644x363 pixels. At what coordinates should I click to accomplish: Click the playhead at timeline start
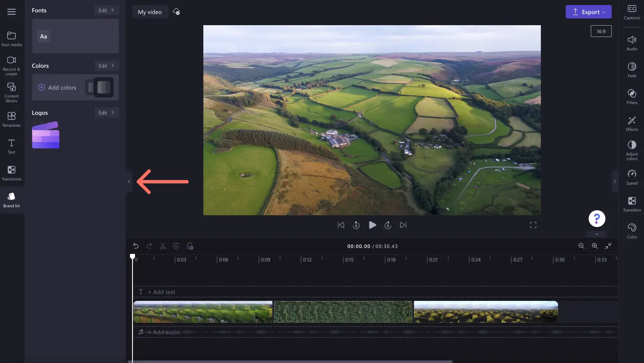132,256
